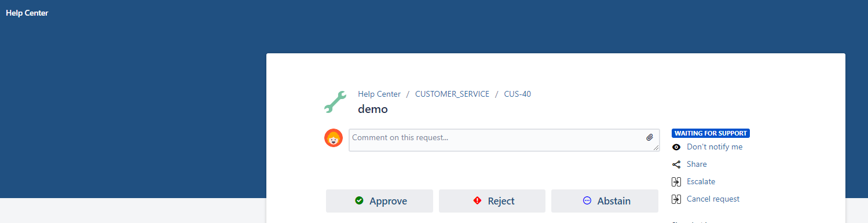This screenshot has width=868, height=223.
Task: Click the paperclip attachment icon
Action: (x=650, y=138)
